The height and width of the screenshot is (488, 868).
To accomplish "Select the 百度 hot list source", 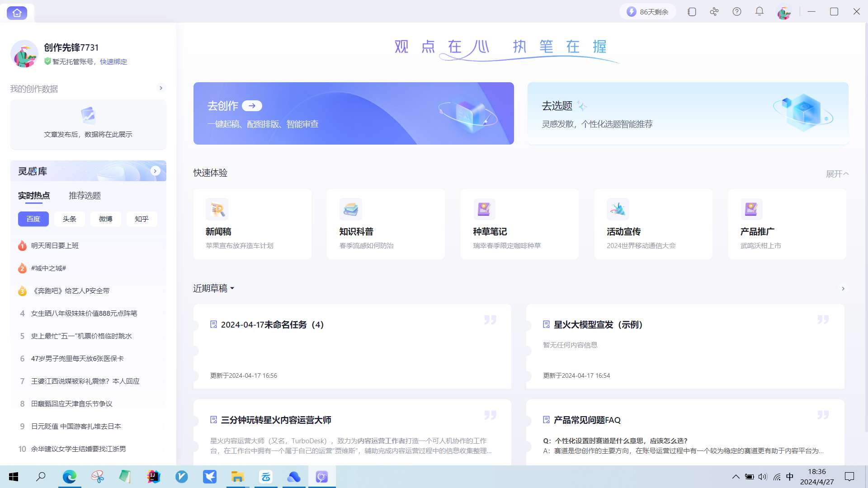I will (33, 219).
